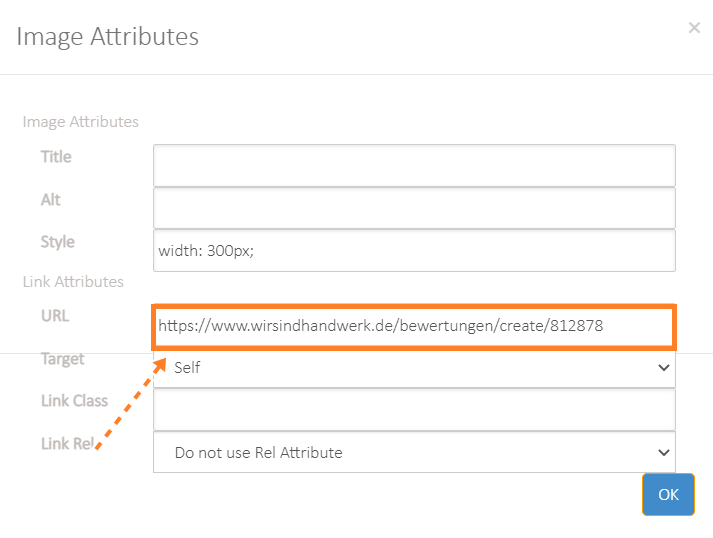The width and height of the screenshot is (713, 538).
Task: Close the Image Attributes dialog
Action: point(694,28)
